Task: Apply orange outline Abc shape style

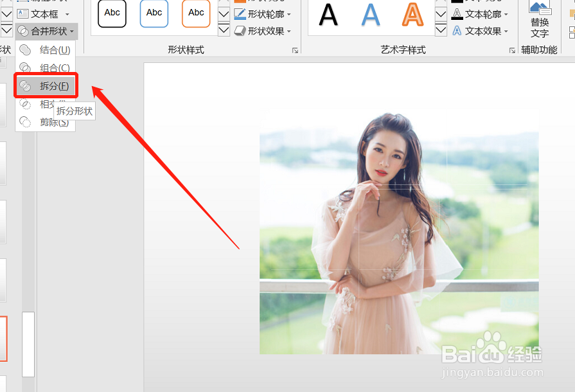Action: pyautogui.click(x=196, y=13)
